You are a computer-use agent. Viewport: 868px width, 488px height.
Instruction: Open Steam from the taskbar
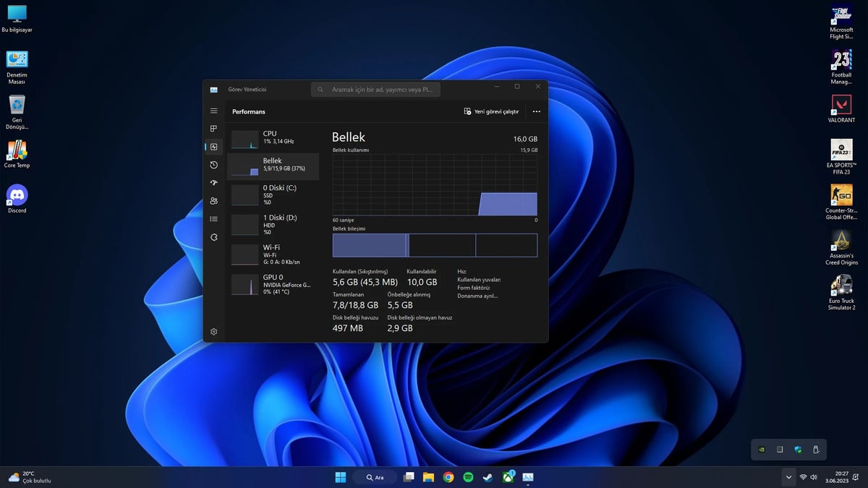coord(488,477)
